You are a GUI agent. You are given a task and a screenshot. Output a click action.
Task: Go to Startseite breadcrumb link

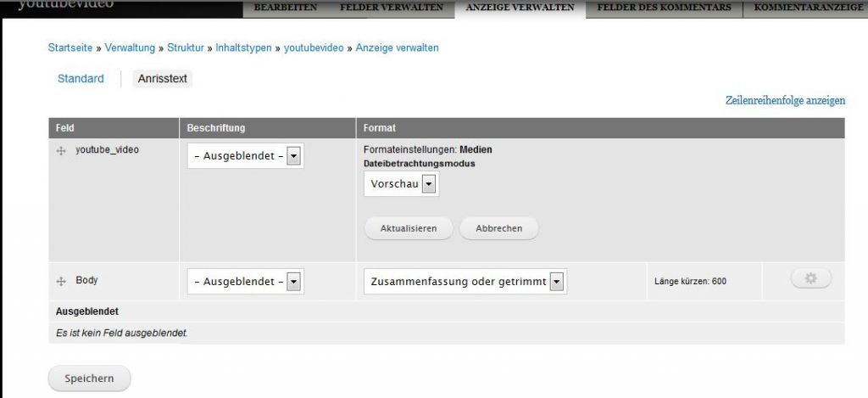tap(70, 48)
